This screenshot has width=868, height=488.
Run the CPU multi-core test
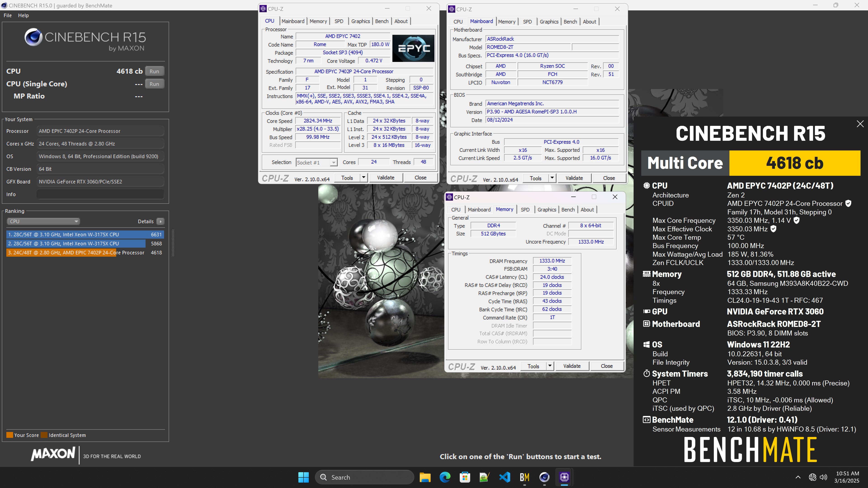coord(154,71)
